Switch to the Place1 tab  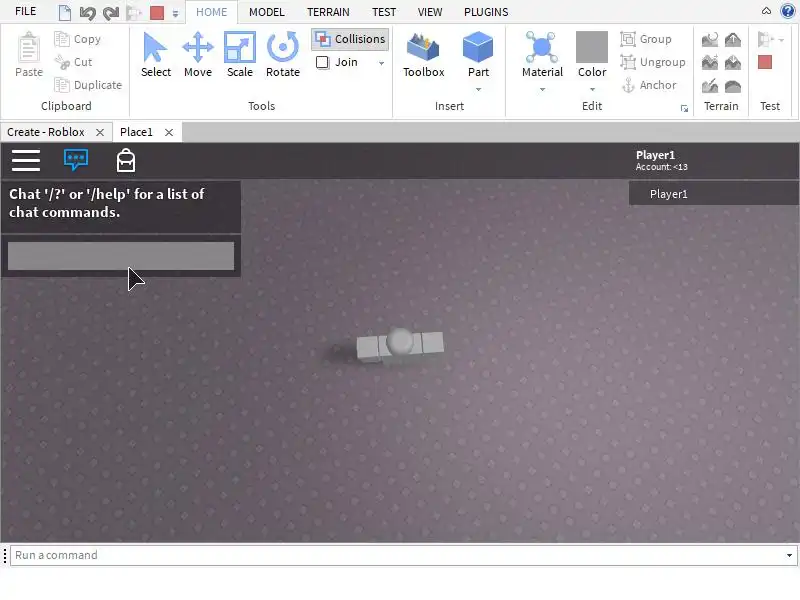136,132
